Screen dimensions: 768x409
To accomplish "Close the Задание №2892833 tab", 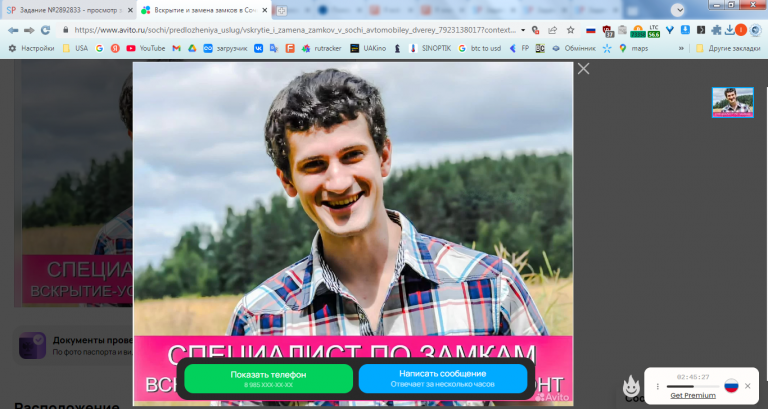I will [130, 10].
